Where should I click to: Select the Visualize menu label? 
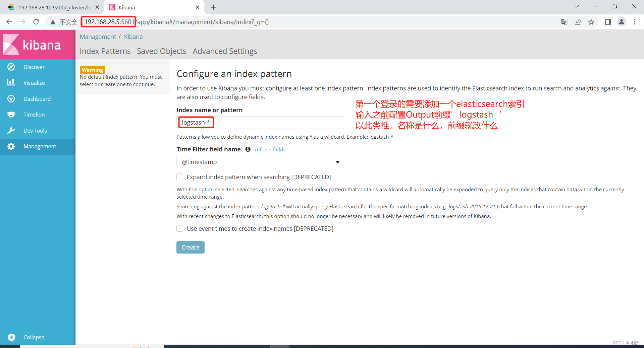pos(34,83)
